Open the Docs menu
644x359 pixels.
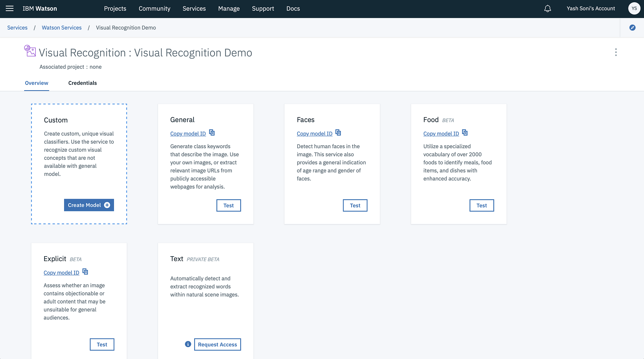coord(293,9)
